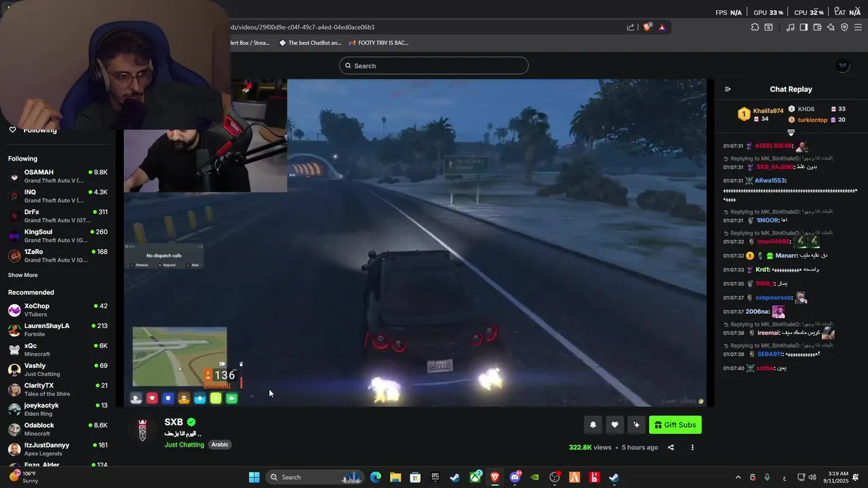Open OSAMAH channel in Following list
The height and width of the screenshot is (488, 868).
(x=58, y=176)
